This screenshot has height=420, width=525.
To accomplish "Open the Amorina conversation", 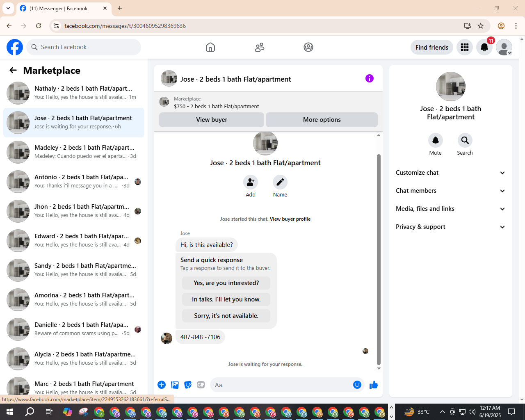I will pos(74,300).
